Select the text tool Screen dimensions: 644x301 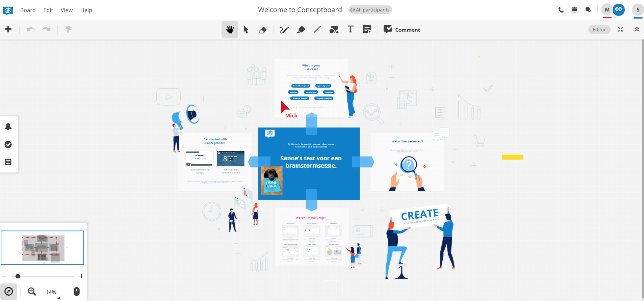[351, 29]
